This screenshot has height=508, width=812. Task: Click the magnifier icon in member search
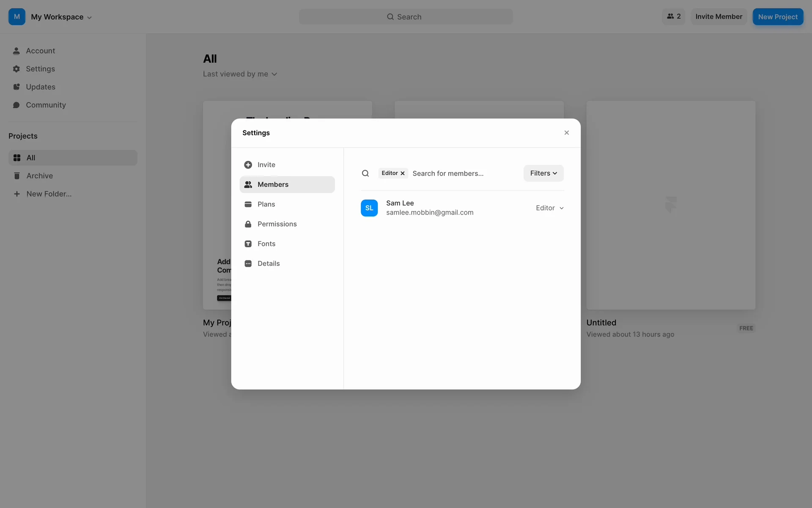365,173
